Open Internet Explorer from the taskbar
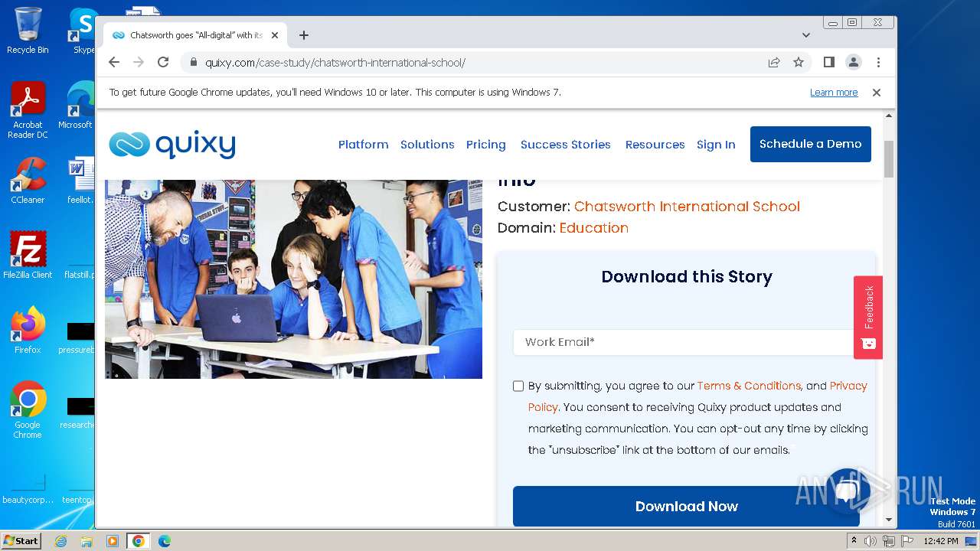Viewport: 980px width, 551px height. tap(61, 541)
